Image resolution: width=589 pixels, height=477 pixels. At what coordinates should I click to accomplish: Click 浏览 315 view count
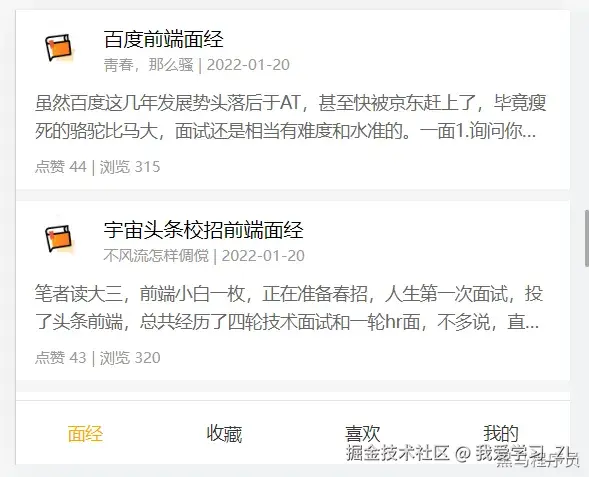130,167
